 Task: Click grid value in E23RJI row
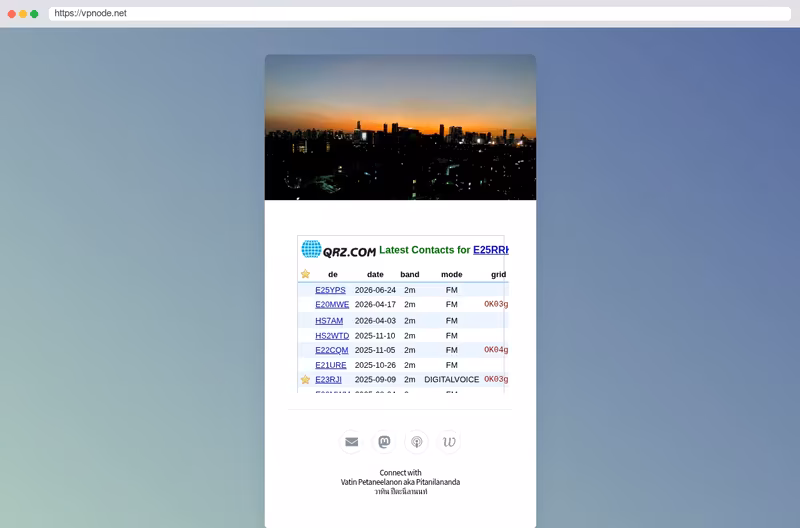tap(496, 379)
